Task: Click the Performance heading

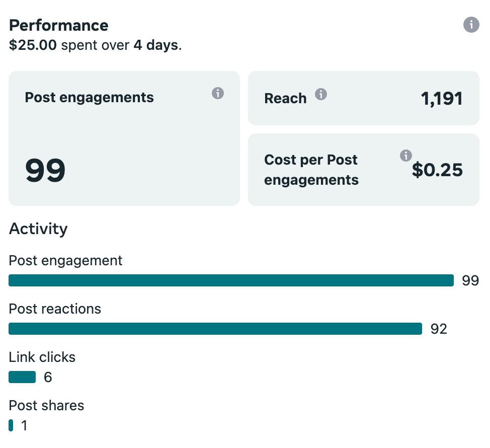Action: 59,25
